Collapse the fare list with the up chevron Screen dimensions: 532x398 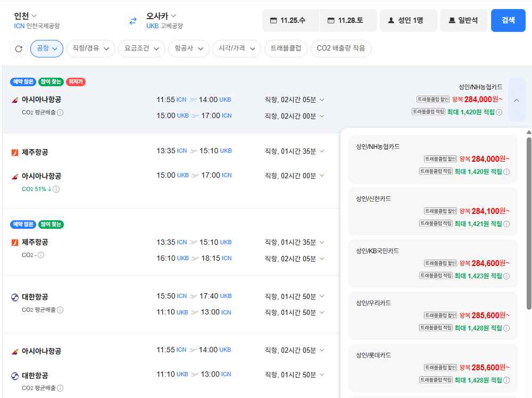coord(517,100)
